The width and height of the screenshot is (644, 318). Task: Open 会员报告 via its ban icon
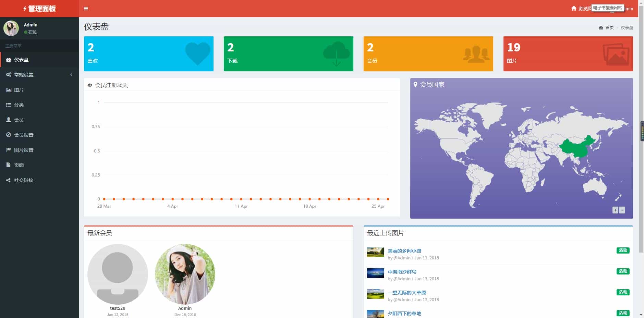[9, 135]
